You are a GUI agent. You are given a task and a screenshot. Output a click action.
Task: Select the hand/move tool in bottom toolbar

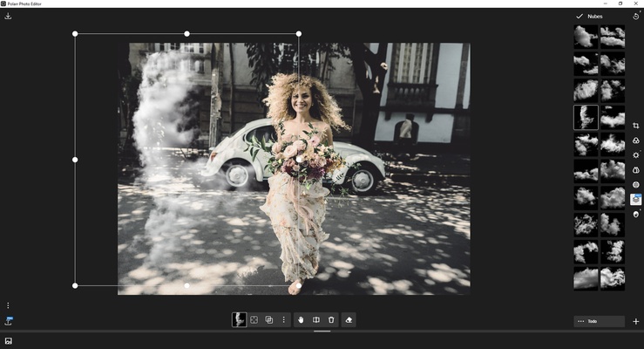tap(301, 320)
